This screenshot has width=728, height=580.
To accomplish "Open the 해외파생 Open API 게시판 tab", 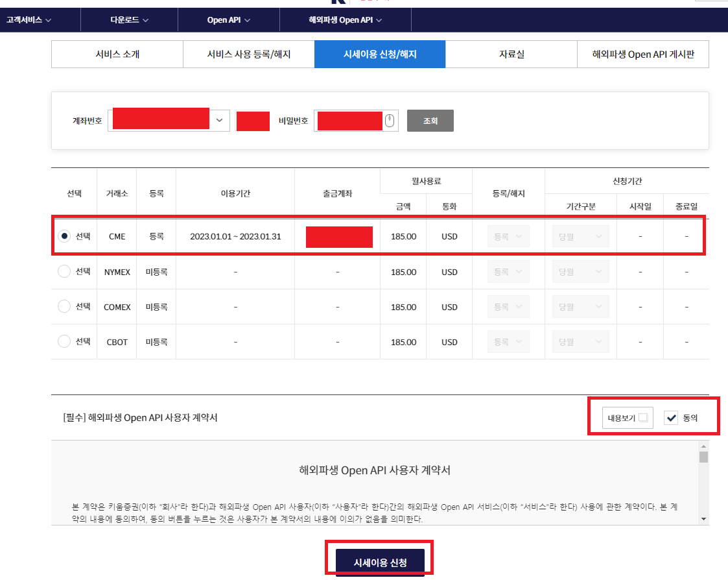I will [643, 54].
